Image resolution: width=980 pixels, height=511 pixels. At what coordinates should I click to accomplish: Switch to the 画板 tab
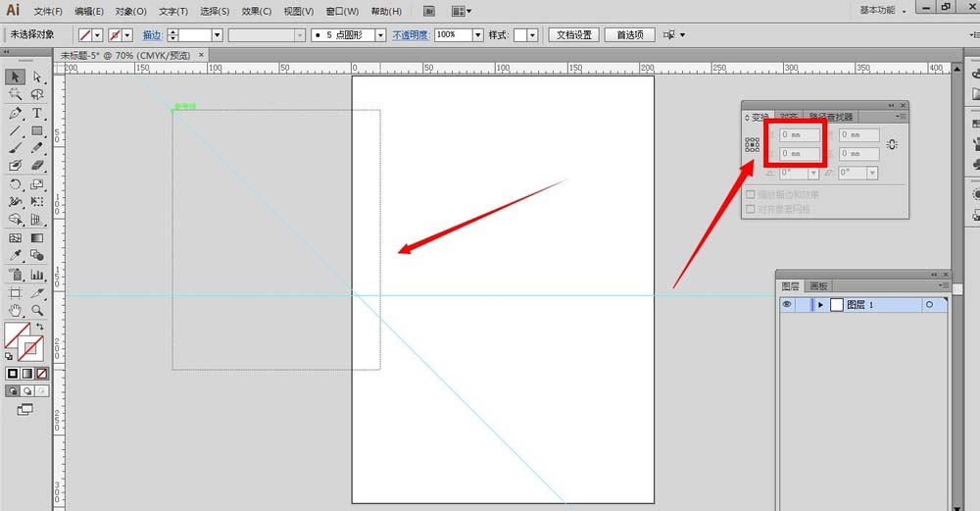point(817,286)
